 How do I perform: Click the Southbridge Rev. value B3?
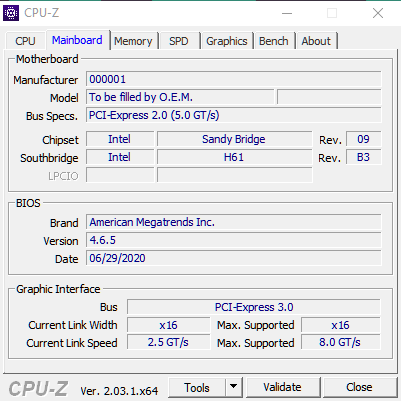pos(364,157)
